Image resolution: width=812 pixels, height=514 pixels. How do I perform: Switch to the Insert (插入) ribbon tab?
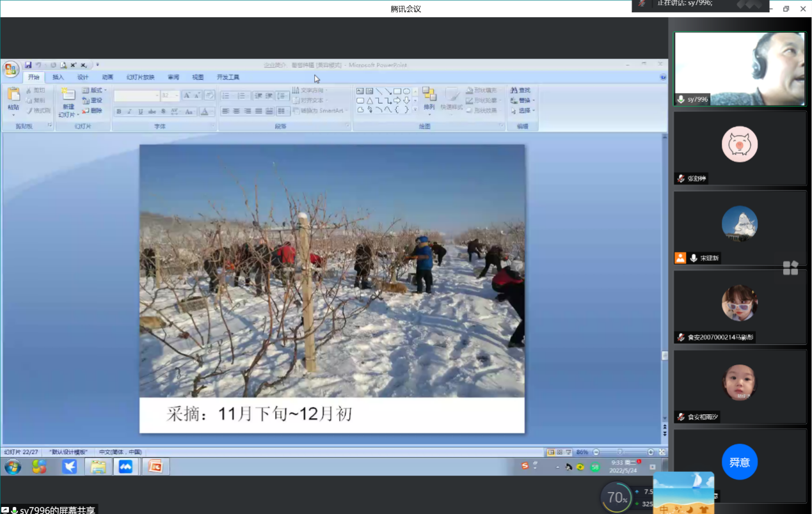pos(58,77)
